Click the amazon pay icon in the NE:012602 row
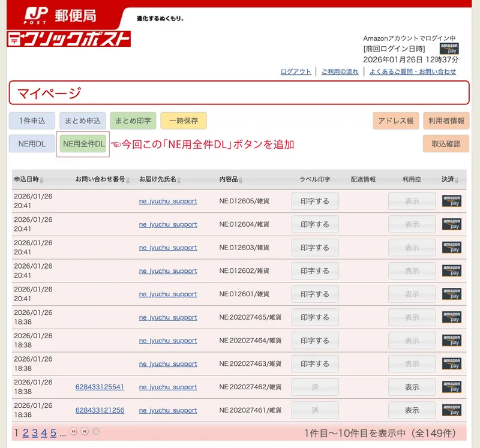Viewport: 480px width, 448px height. 452,271
